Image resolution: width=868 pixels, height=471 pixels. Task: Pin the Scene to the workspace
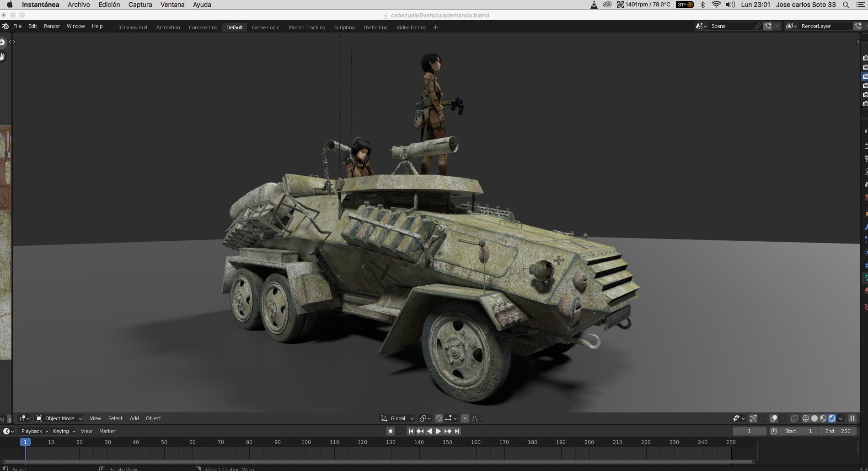point(758,26)
